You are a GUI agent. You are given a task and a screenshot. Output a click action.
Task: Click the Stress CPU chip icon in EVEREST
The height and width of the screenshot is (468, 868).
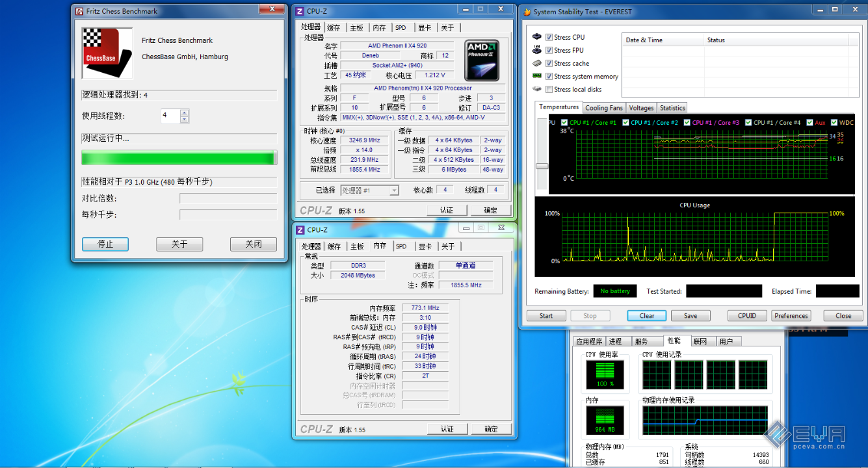[x=537, y=37]
